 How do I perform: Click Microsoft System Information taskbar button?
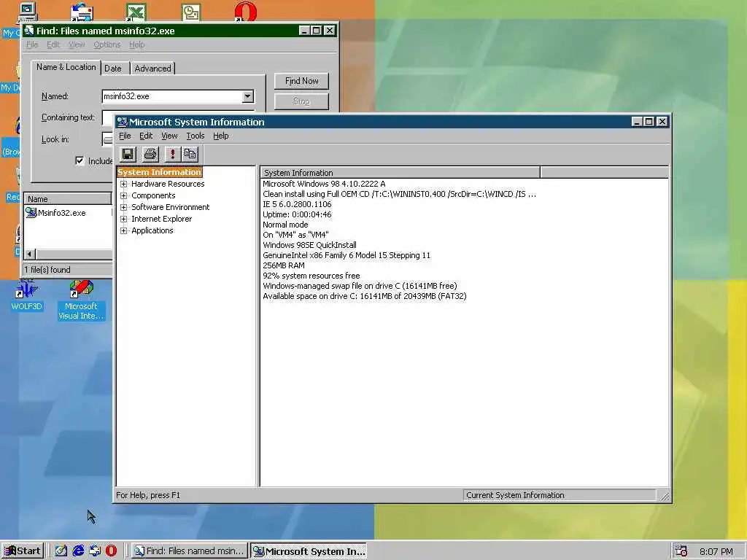(x=309, y=551)
